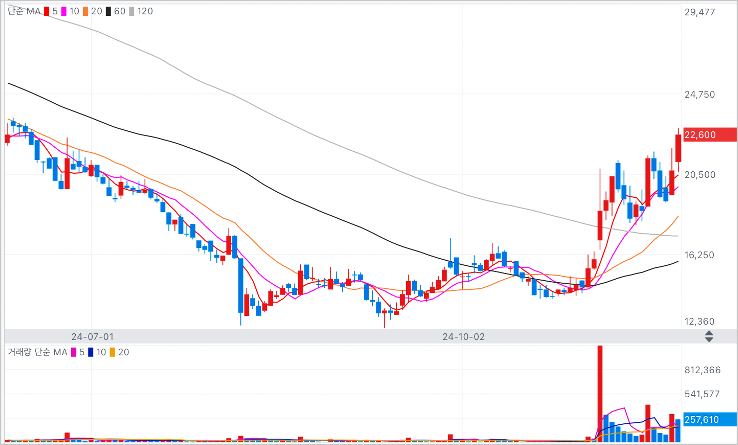Click the magenta volume MA 5 swatch

[x=73, y=352]
